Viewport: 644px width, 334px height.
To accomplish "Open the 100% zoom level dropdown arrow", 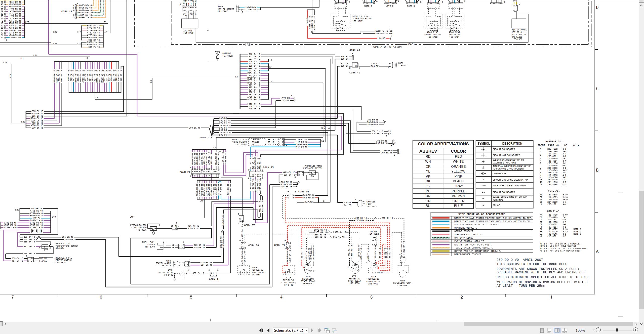I will click(x=594, y=330).
